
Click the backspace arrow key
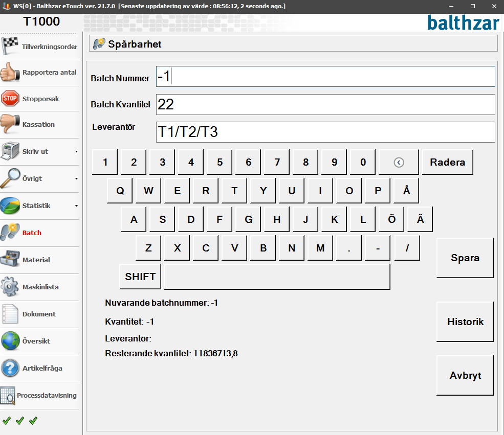[399, 162]
